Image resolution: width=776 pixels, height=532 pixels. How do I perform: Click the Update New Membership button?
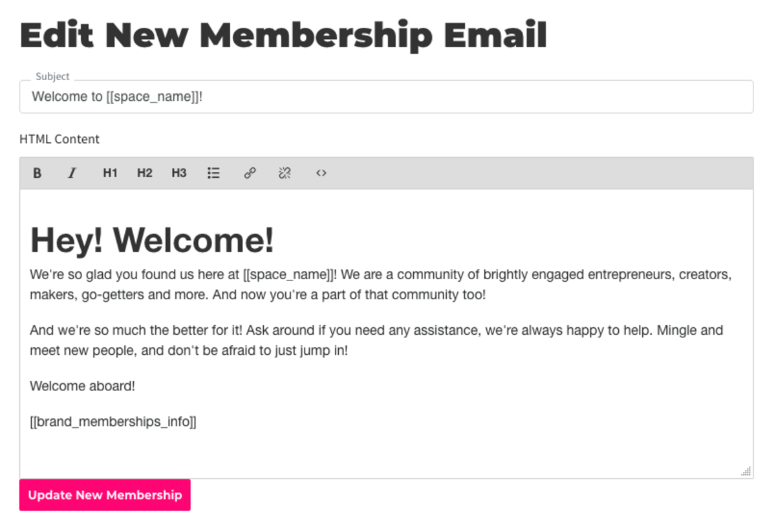coord(105,495)
